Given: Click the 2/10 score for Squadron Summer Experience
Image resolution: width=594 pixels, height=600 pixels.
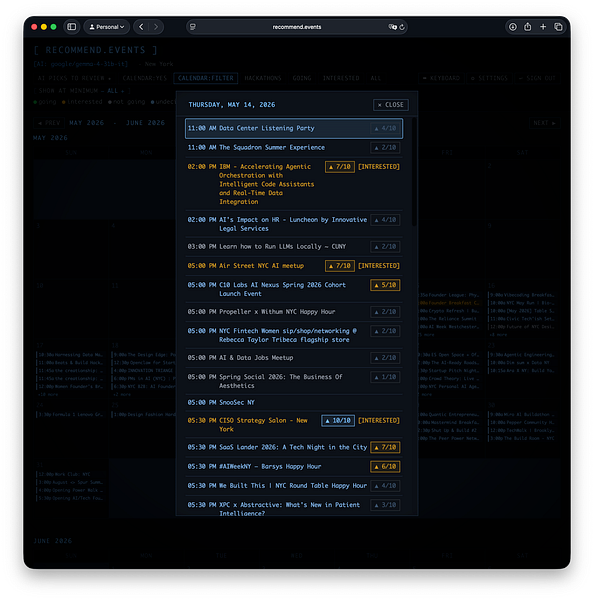Looking at the screenshot, I should [385, 148].
